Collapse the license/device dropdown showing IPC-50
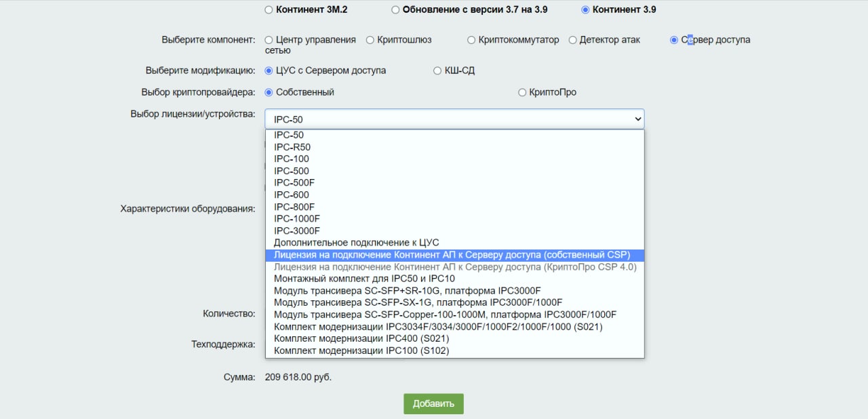This screenshot has height=419, width=868. pyautogui.click(x=454, y=119)
